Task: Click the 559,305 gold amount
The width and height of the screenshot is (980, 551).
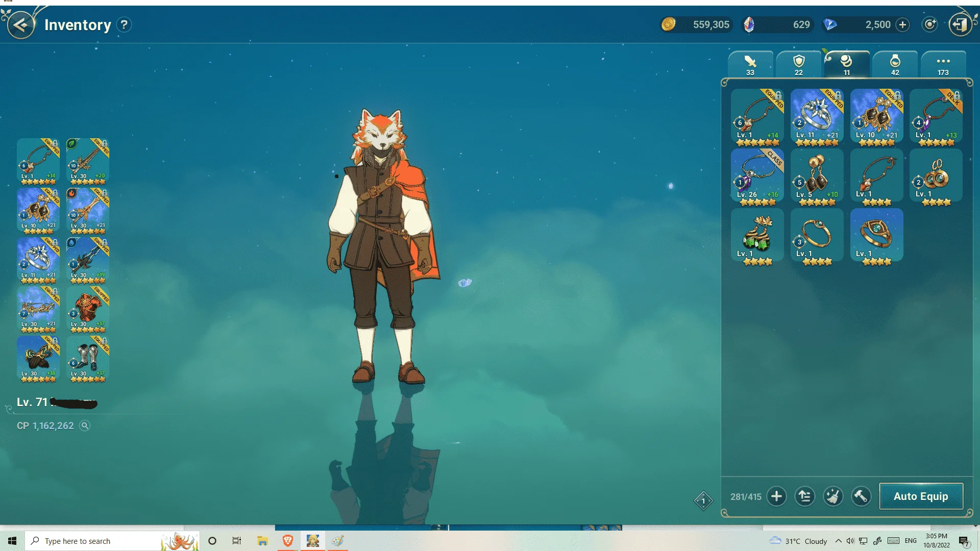Action: (x=711, y=24)
